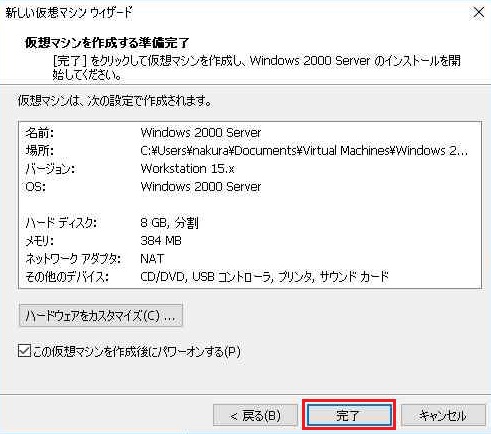This screenshot has width=491, height=434.
Task: Click the 場所 path C:¥Users¥nakura¥Documents
Action: (304, 151)
